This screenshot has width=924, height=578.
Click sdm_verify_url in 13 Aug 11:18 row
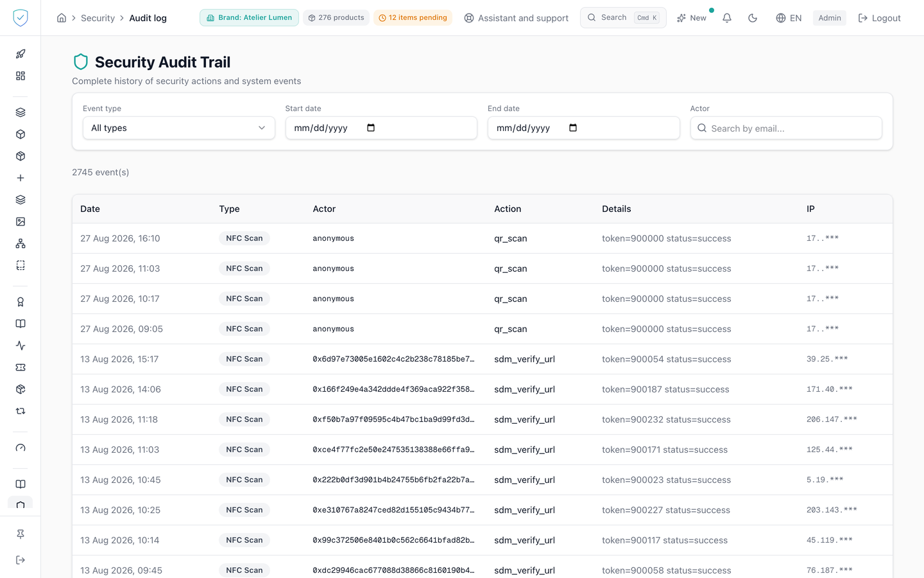click(x=524, y=419)
